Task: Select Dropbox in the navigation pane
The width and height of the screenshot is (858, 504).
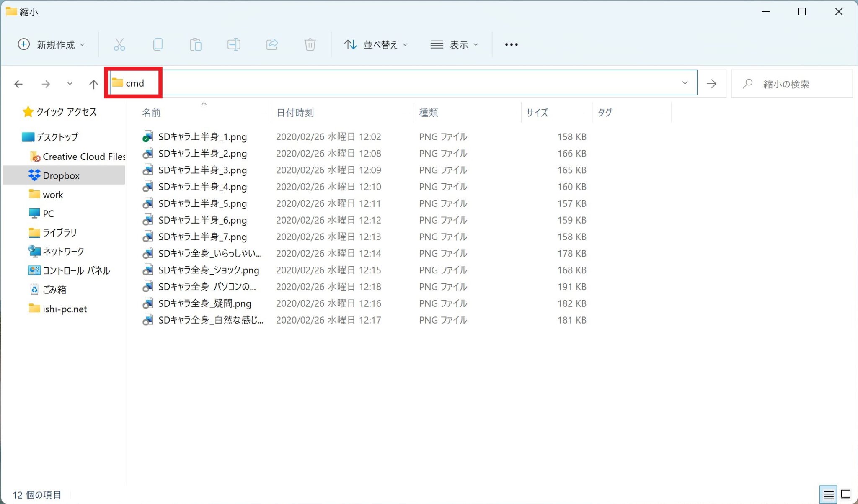Action: (61, 176)
